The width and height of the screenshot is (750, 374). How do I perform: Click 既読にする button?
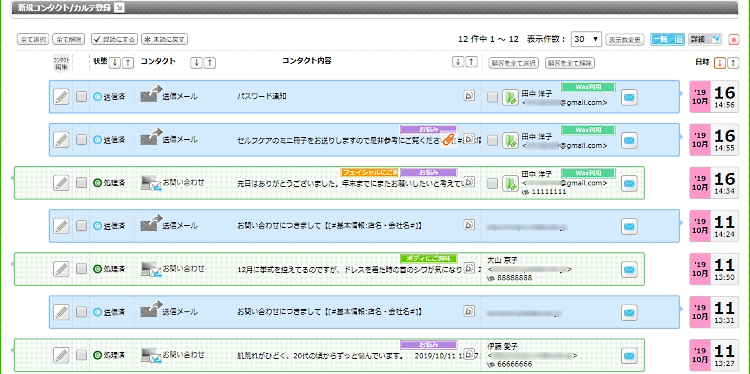coord(114,39)
